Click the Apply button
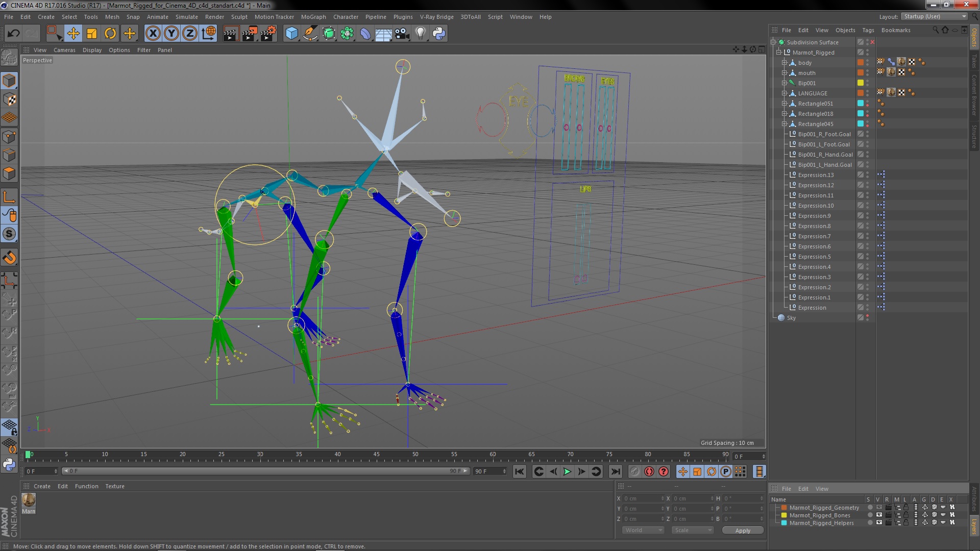Screen dimensions: 980x551 [x=743, y=531]
